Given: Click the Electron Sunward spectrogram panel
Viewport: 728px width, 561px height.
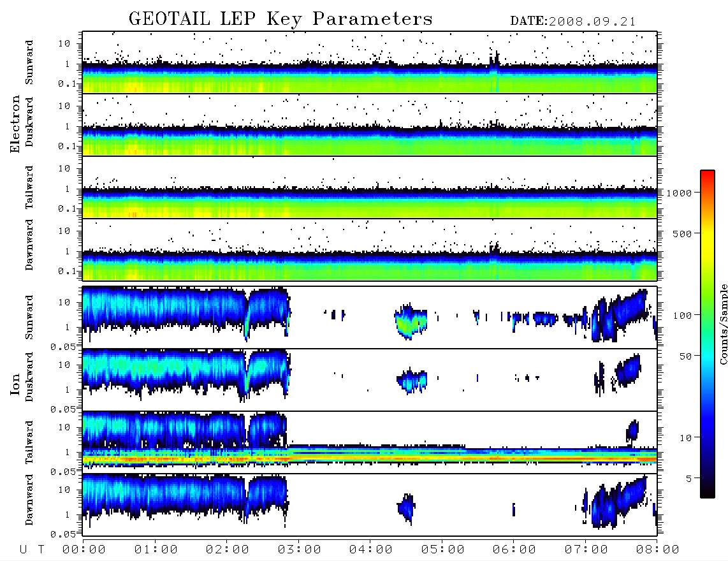Looking at the screenshot, I should (x=370, y=62).
